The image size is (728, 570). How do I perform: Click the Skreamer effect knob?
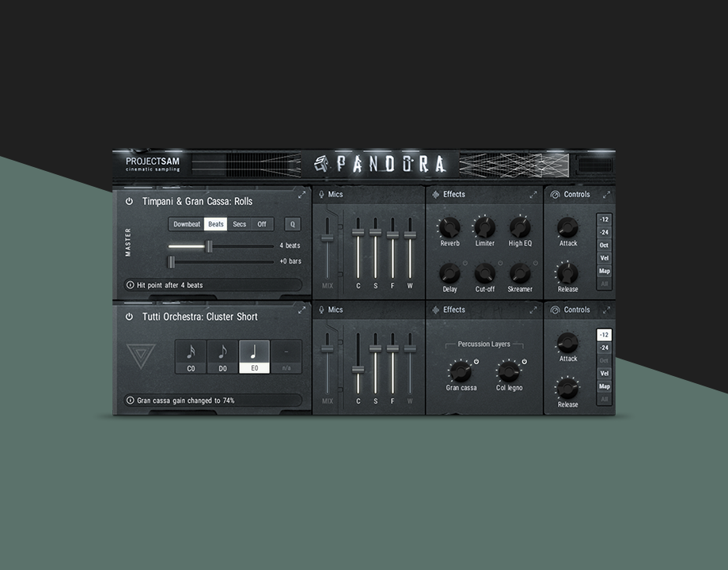(x=520, y=273)
